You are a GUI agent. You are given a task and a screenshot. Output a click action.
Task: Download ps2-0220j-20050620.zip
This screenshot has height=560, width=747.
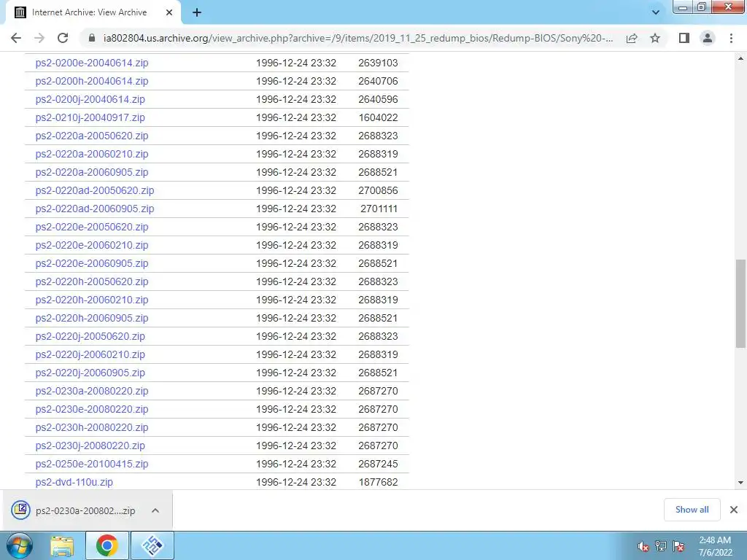tap(90, 336)
